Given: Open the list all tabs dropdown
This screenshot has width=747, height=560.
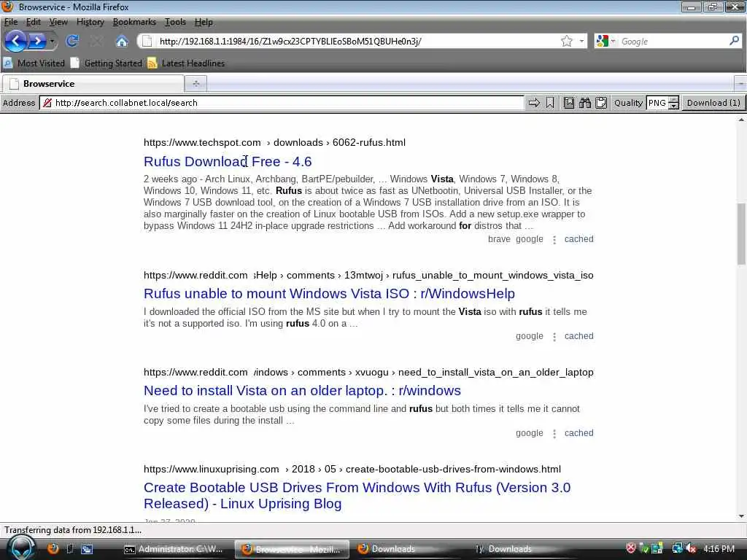Looking at the screenshot, I should click(x=740, y=84).
